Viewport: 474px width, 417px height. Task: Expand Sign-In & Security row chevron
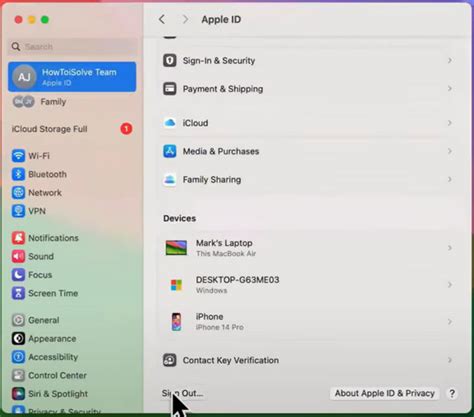point(450,60)
